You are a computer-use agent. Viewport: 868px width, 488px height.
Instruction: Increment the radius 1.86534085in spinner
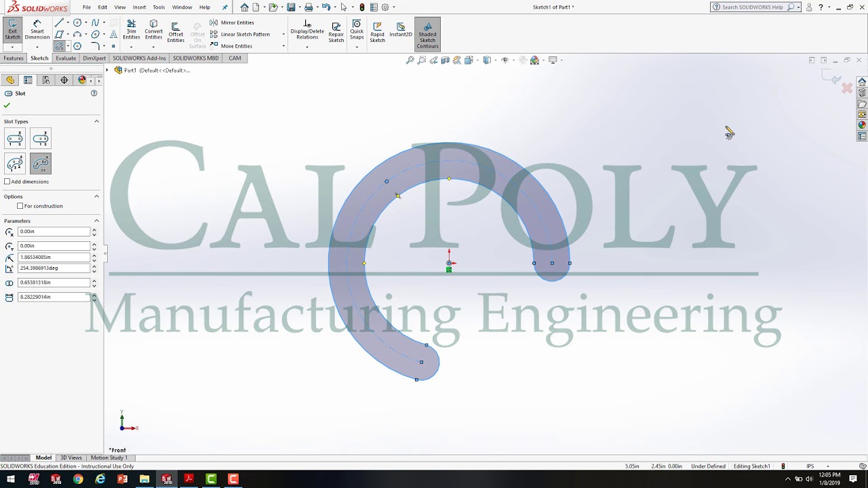94,256
